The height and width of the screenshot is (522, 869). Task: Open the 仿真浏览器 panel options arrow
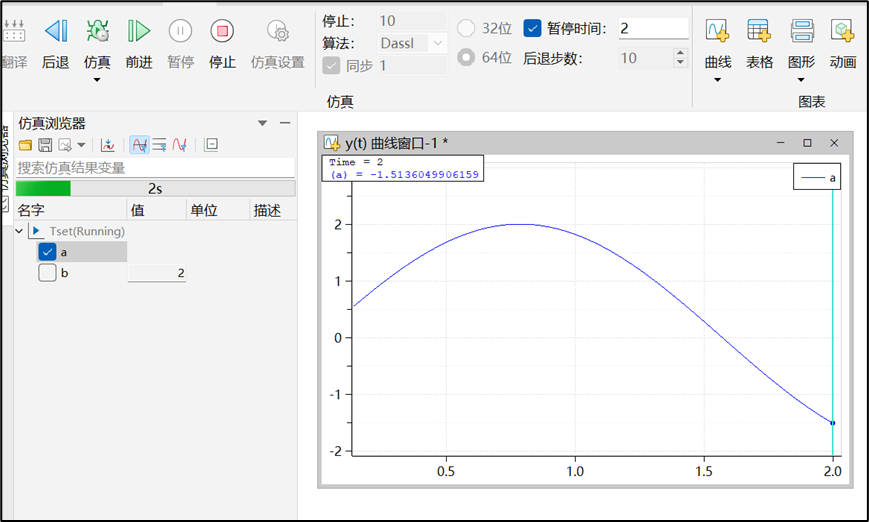263,123
